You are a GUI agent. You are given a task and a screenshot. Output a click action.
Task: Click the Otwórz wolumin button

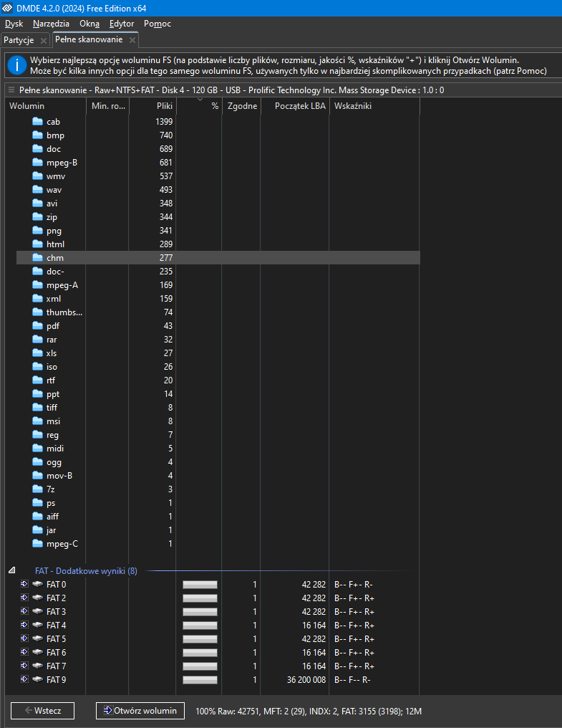[140, 711]
